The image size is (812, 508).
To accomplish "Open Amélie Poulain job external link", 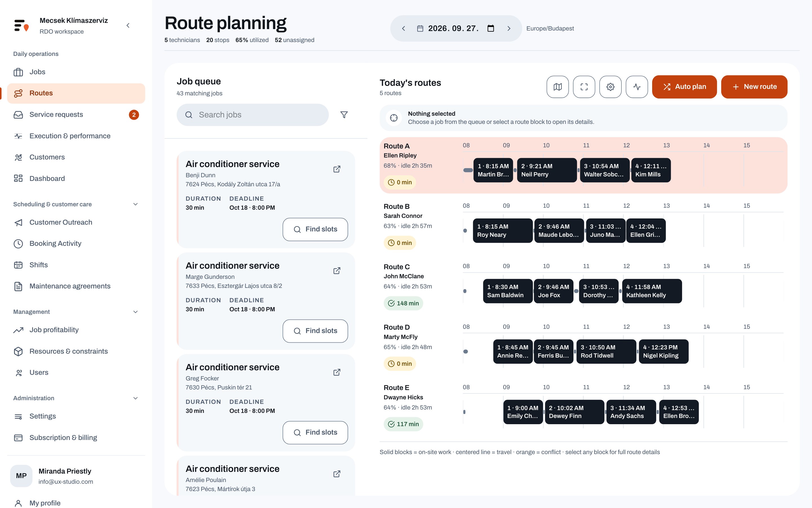I will [337, 474].
